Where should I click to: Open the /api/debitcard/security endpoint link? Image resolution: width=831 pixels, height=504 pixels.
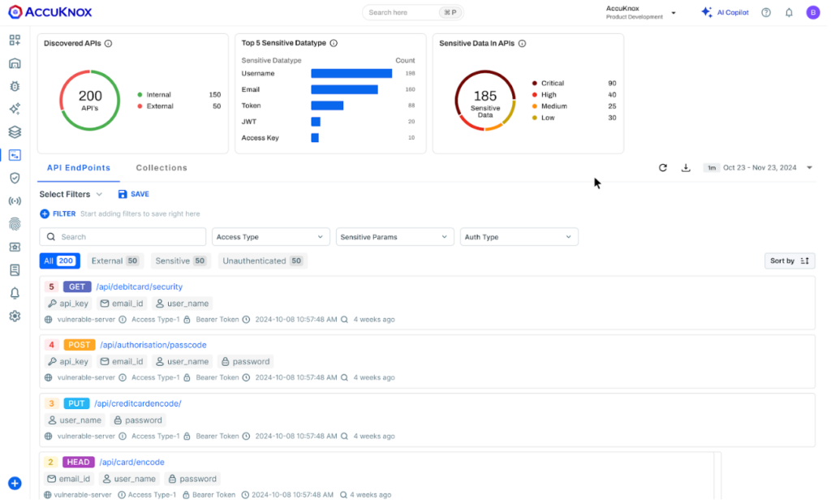[138, 286]
